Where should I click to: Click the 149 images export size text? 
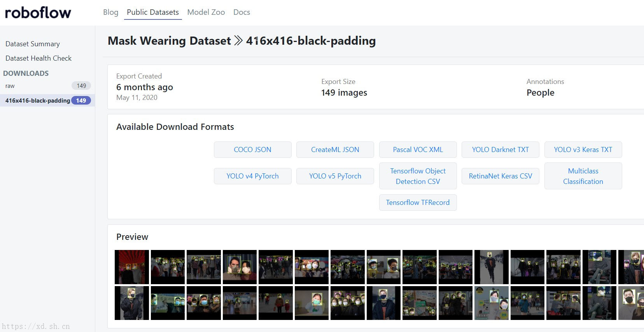coord(344,93)
